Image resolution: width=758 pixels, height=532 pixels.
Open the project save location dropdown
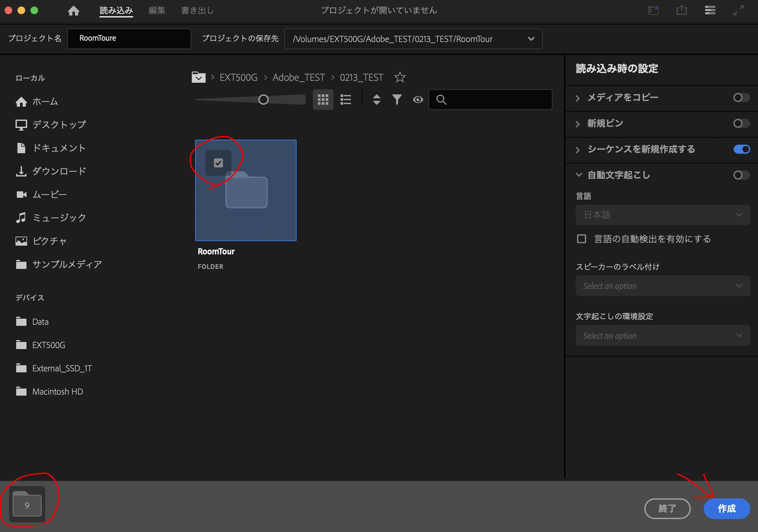(x=531, y=39)
